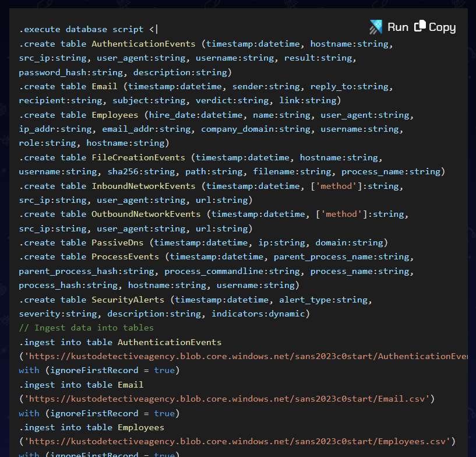Click the Employees.csv blob URL

click(239, 441)
